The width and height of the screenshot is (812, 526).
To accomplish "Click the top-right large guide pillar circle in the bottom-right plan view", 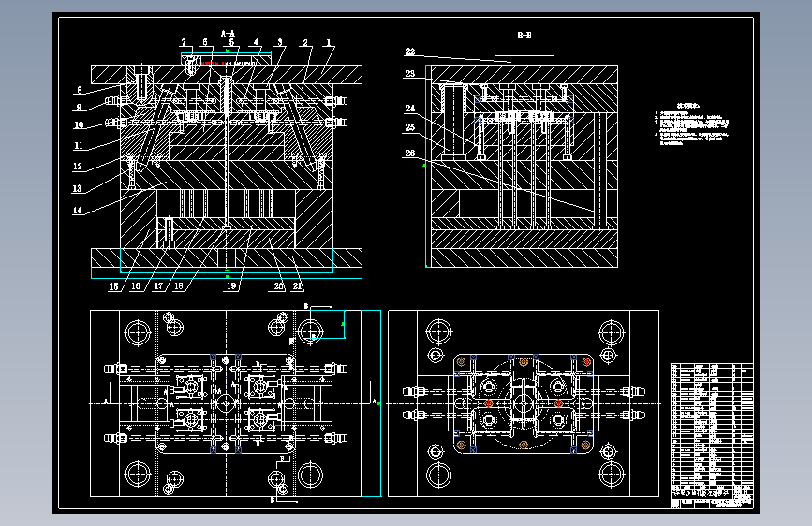I will (x=612, y=332).
